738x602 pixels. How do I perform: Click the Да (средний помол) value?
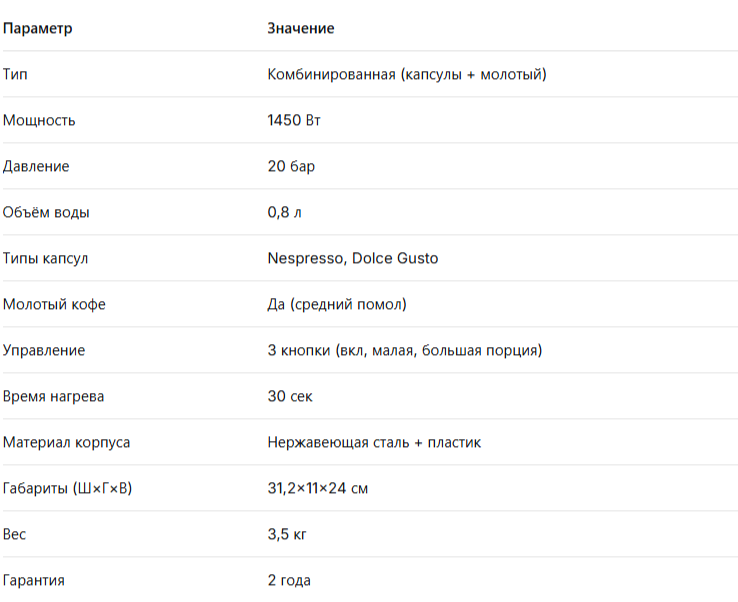coord(337,304)
